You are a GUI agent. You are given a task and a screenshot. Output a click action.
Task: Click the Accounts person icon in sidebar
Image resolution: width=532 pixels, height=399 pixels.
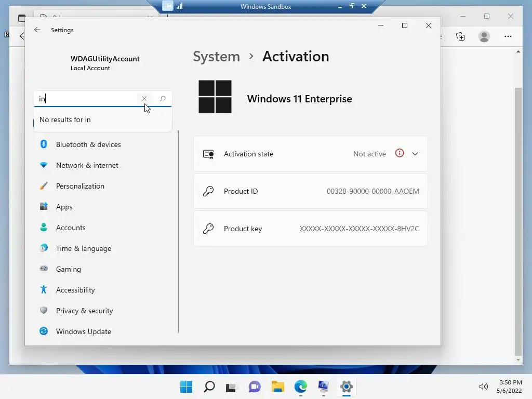click(x=44, y=227)
